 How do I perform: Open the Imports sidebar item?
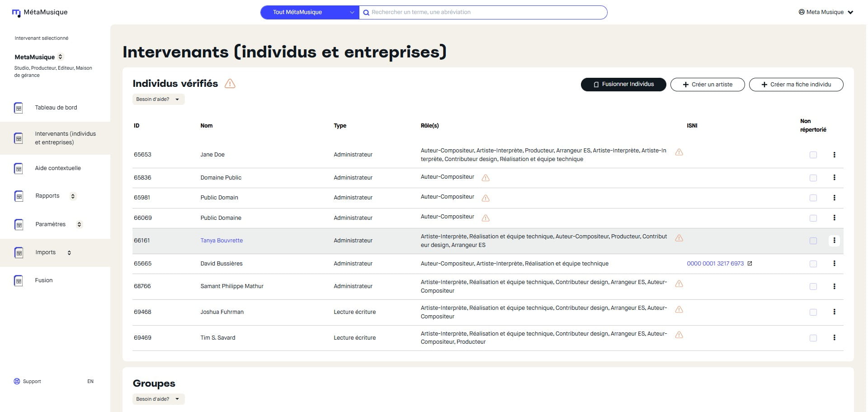click(x=46, y=252)
